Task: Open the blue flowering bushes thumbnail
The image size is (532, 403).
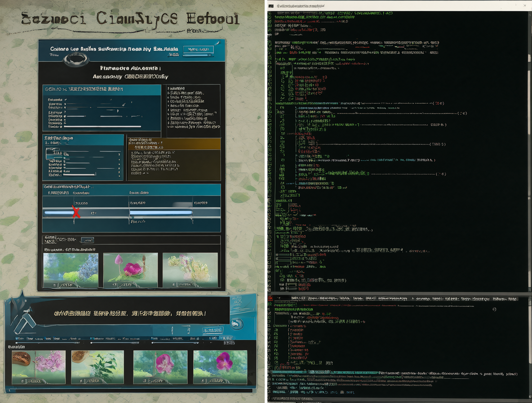Action: coord(71,271)
